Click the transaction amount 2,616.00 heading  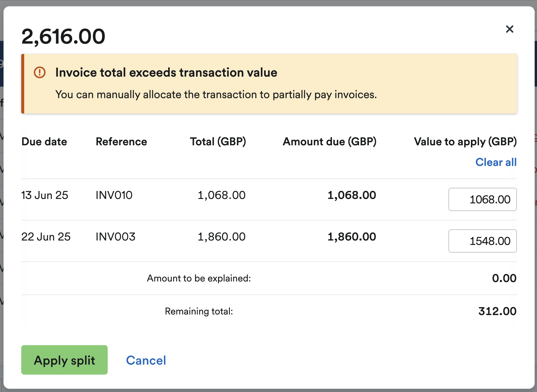point(63,37)
